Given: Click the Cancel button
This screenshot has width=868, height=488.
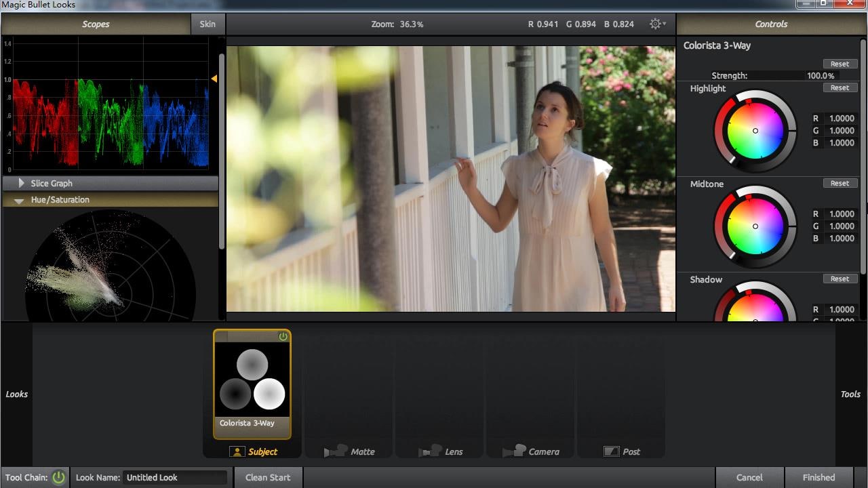Looking at the screenshot, I should point(749,477).
